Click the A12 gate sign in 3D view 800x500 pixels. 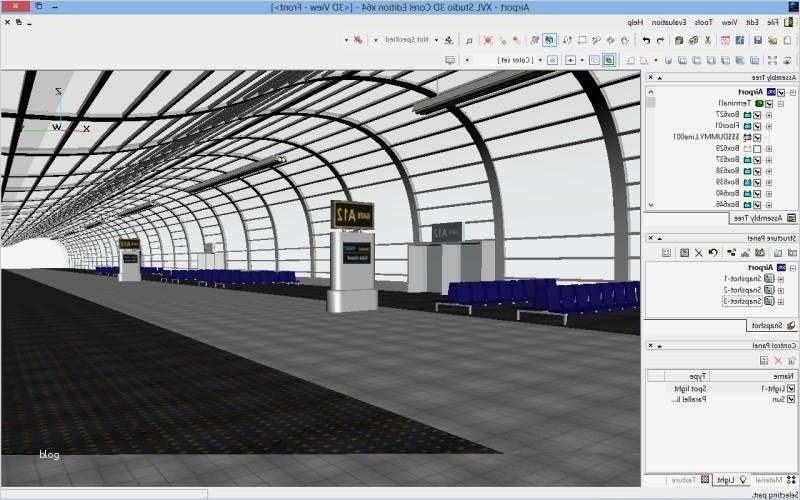[x=353, y=215]
